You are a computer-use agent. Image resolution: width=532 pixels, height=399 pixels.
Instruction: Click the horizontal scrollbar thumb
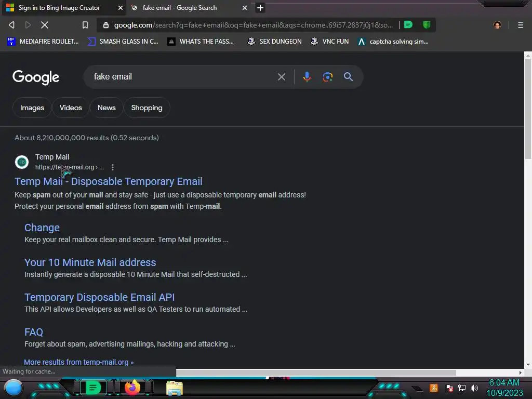(x=315, y=373)
